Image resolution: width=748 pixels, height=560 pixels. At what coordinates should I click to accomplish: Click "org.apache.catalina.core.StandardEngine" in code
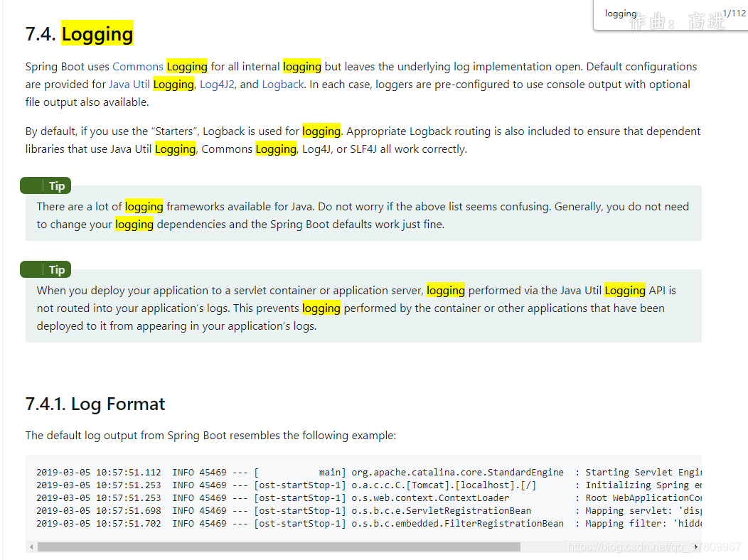[457, 473]
